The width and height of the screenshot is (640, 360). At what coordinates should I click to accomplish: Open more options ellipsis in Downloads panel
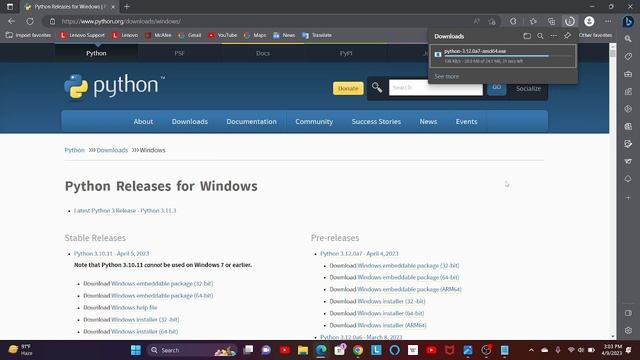coord(553,36)
